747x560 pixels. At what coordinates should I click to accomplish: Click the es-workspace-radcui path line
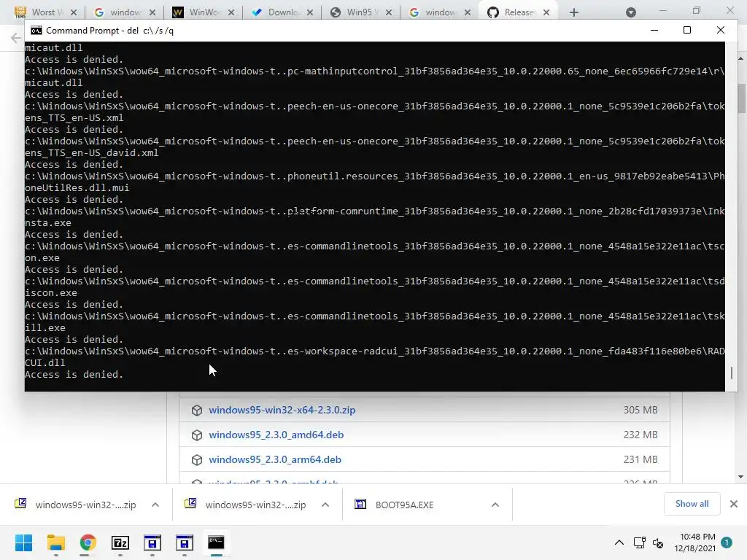point(375,351)
